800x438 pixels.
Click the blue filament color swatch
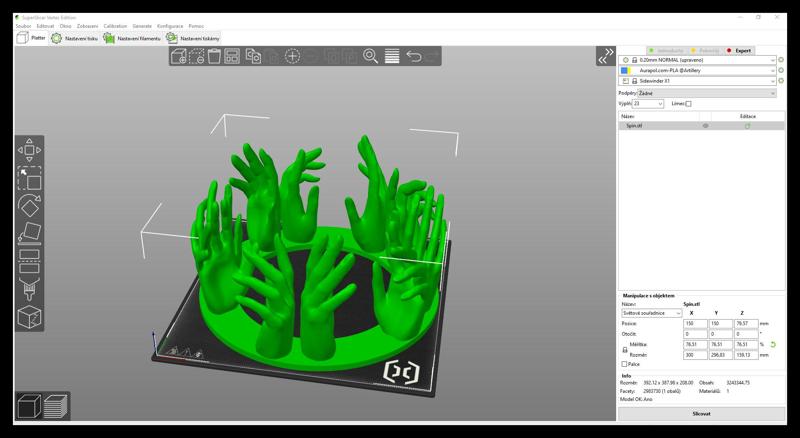tap(624, 70)
